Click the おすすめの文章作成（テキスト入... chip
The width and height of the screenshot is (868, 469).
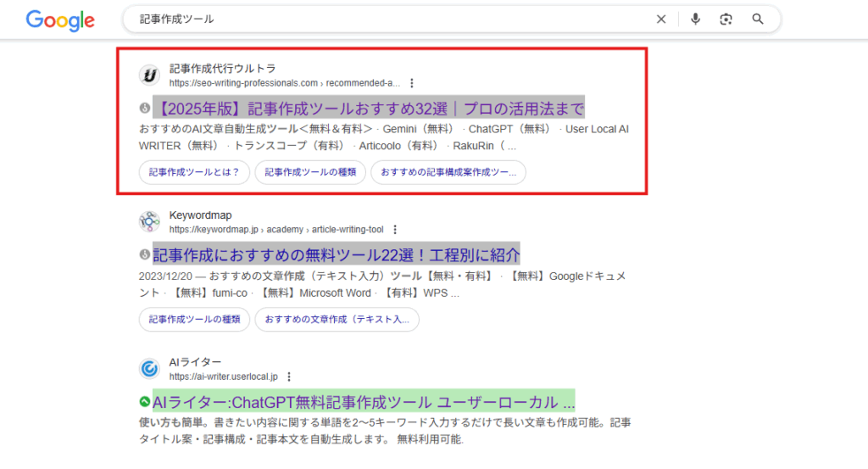[x=337, y=320]
